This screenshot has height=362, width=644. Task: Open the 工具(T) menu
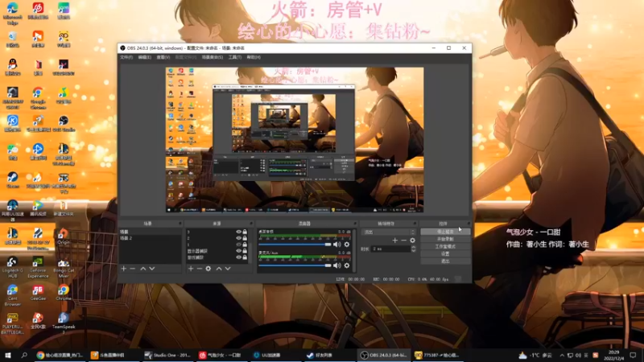234,57
